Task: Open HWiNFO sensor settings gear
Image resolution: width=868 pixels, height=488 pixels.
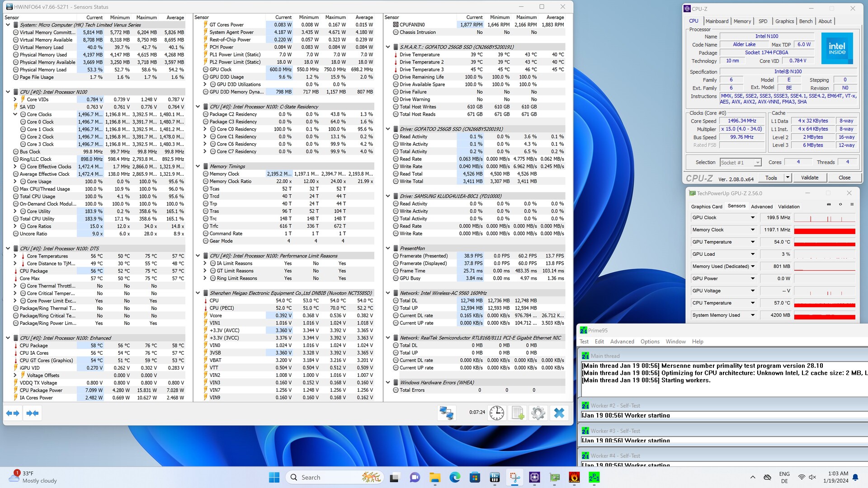Action: point(538,413)
